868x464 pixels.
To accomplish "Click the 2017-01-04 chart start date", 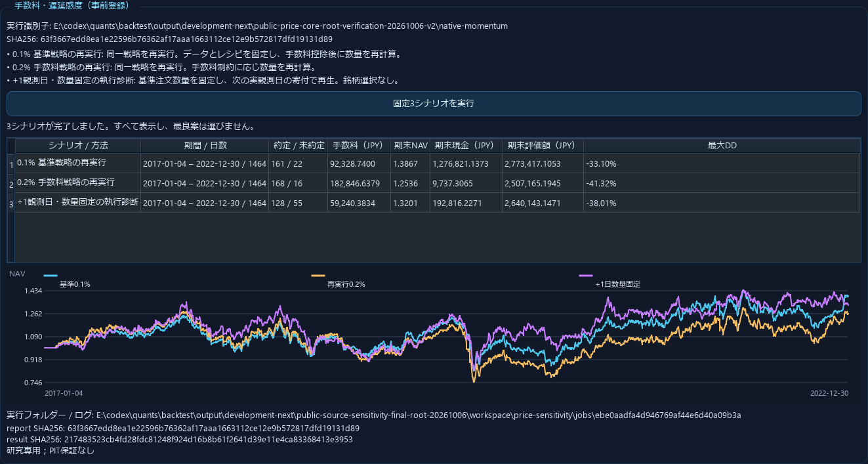I will [64, 393].
